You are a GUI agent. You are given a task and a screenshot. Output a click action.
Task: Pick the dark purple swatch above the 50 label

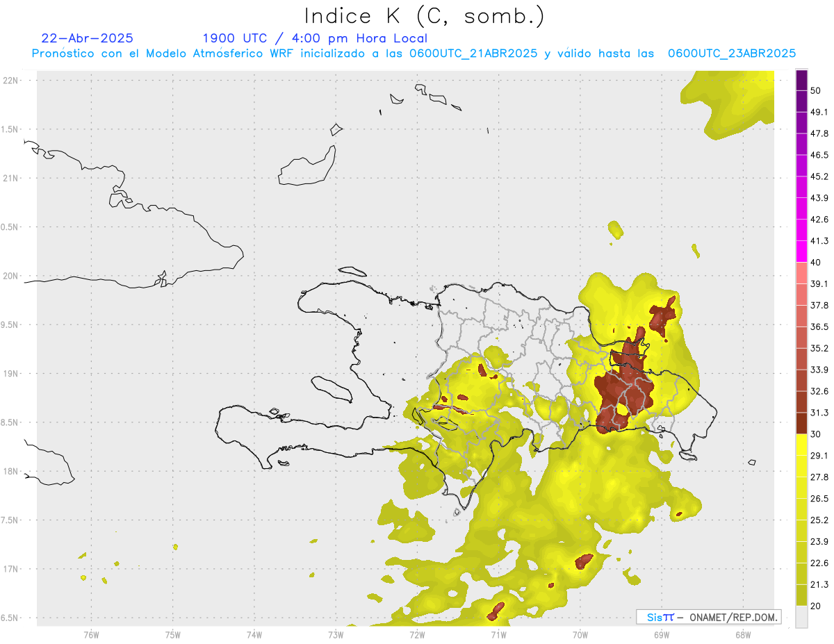coord(801,80)
